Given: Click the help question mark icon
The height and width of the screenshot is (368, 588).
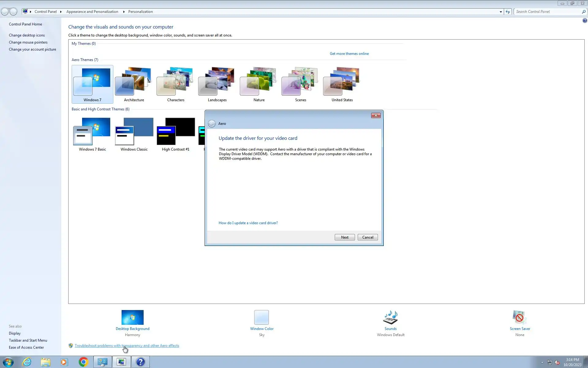Looking at the screenshot, I should (585, 21).
